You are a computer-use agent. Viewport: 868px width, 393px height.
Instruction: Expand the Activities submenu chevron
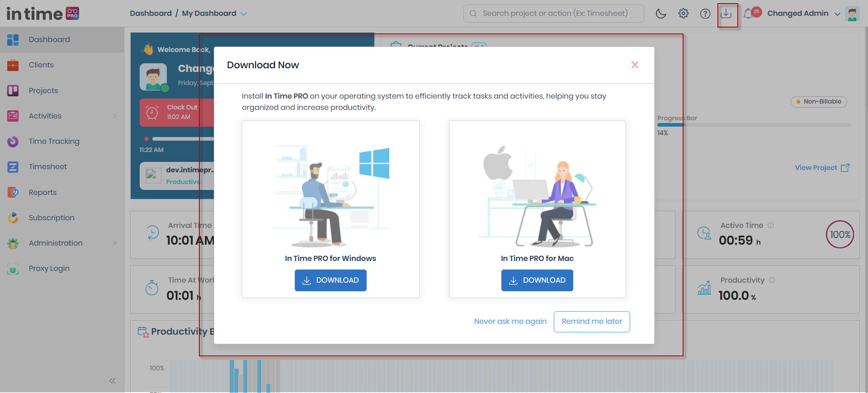click(115, 116)
